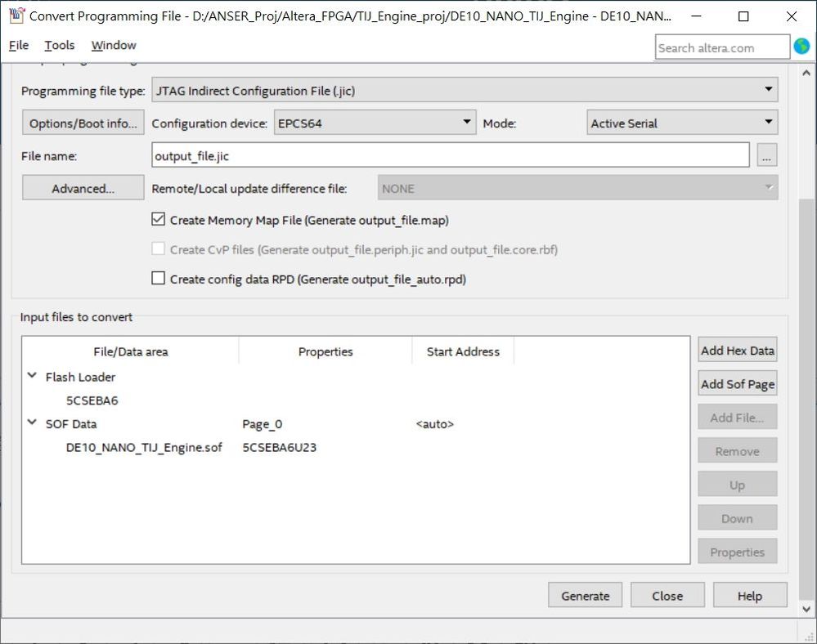817x644 pixels.
Task: Click the scrollbar down arrow
Action: click(x=806, y=609)
